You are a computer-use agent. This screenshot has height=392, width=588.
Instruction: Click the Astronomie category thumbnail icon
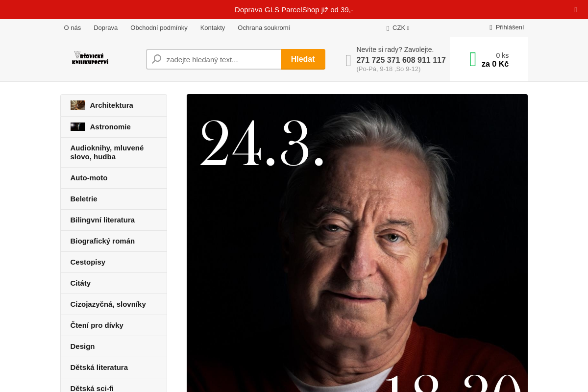77,126
